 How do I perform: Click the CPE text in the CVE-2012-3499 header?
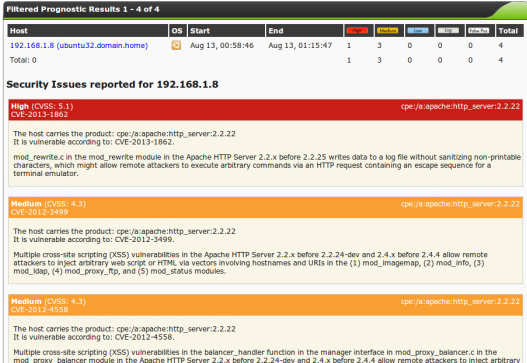[x=460, y=204]
